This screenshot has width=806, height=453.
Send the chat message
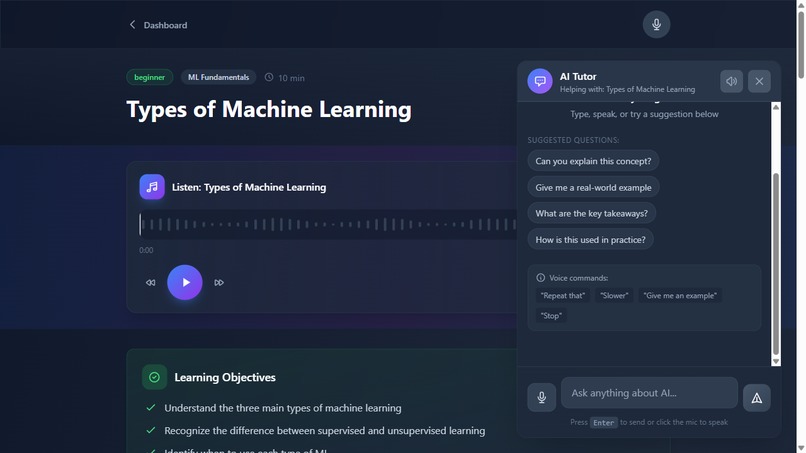click(757, 397)
